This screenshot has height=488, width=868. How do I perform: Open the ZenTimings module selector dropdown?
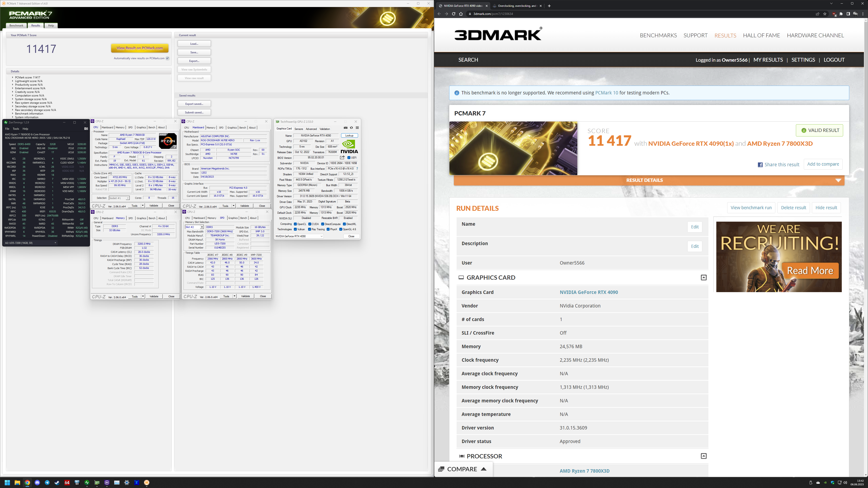(31, 243)
